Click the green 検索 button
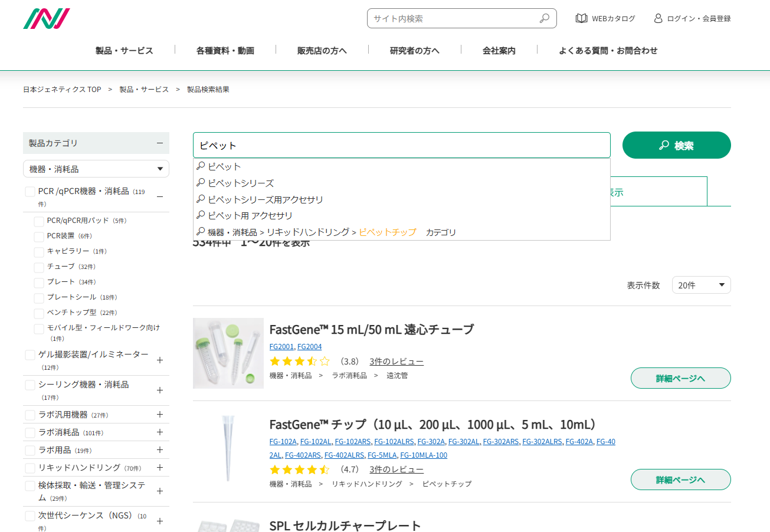This screenshot has height=532, width=770. tap(677, 145)
